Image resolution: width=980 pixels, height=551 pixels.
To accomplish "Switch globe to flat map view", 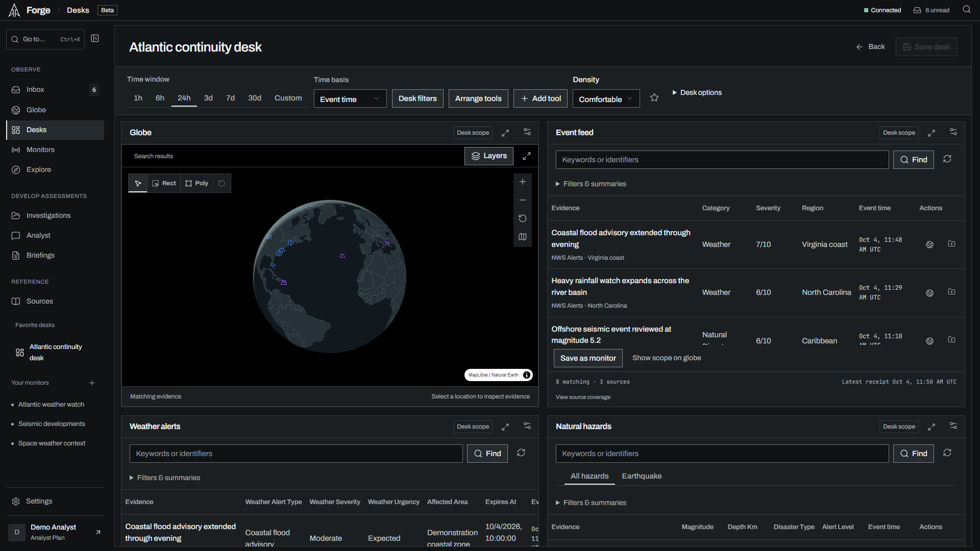I will [523, 237].
